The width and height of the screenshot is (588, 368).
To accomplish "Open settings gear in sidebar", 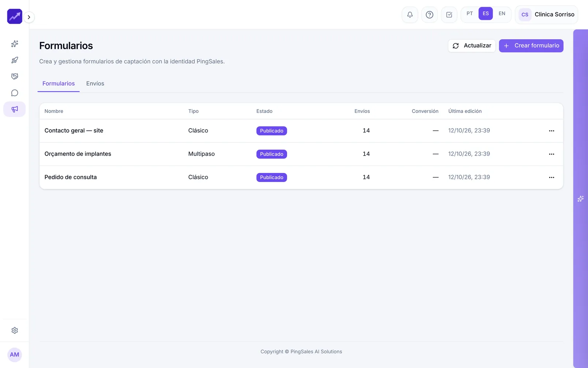I will click(x=15, y=330).
